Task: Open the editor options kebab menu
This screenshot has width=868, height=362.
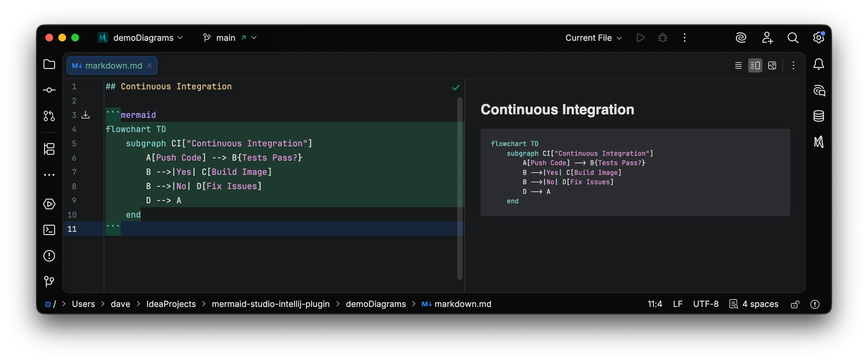Action: tap(794, 65)
